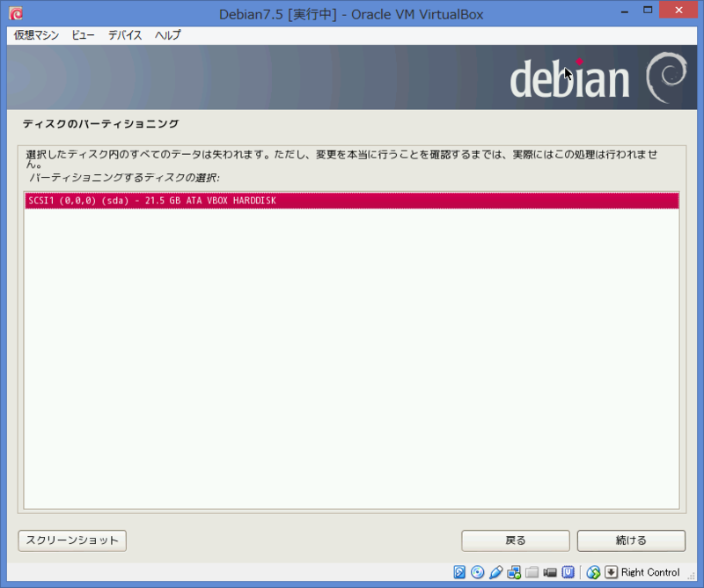Click the hard disk status icon
Image resolution: width=704 pixels, height=588 pixels.
(460, 572)
